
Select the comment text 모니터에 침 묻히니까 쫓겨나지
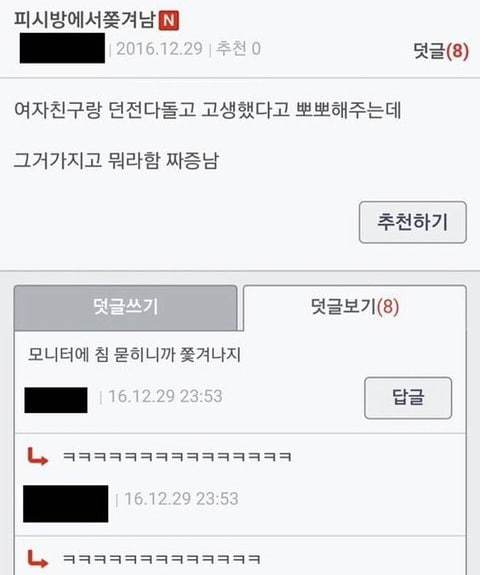click(x=134, y=355)
